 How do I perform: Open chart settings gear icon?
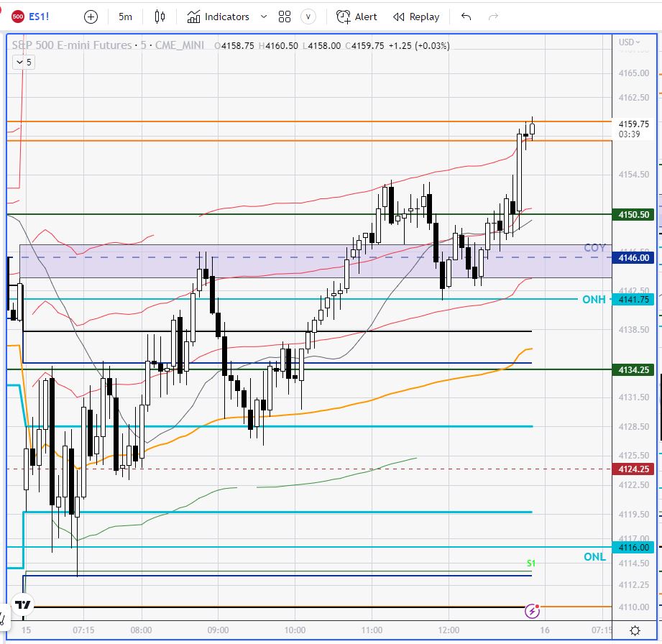point(635,630)
